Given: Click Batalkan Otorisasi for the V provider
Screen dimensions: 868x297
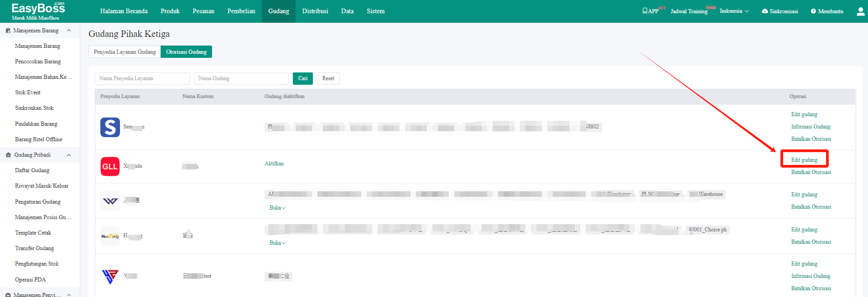Looking at the screenshot, I should click(x=811, y=288).
